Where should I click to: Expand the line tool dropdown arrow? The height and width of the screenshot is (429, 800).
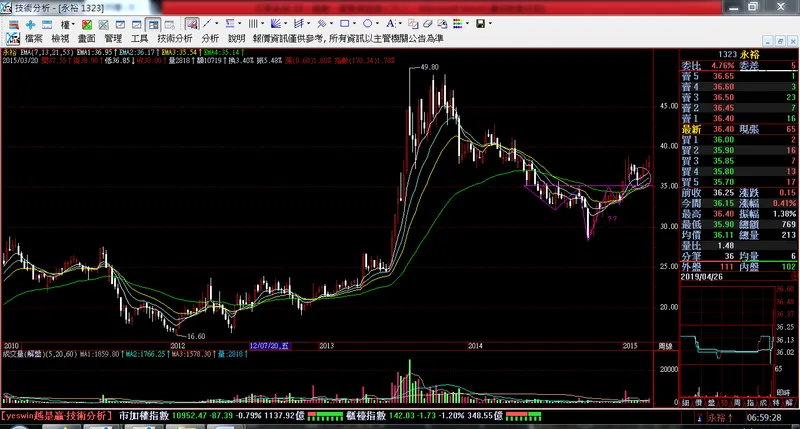[x=217, y=23]
